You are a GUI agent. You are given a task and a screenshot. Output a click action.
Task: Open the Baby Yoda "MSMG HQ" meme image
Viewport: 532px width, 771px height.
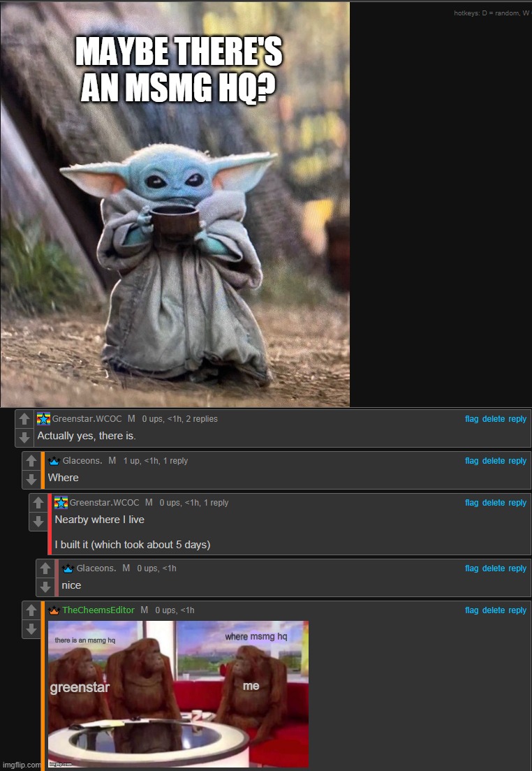pyautogui.click(x=175, y=205)
